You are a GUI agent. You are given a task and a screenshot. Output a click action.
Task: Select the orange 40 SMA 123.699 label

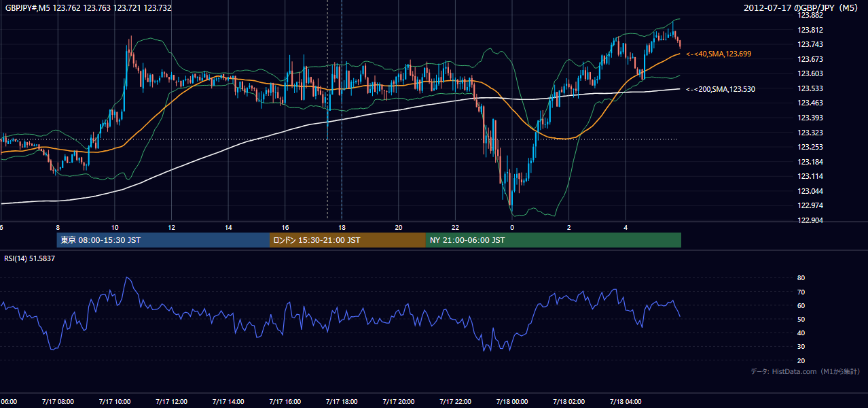point(719,54)
